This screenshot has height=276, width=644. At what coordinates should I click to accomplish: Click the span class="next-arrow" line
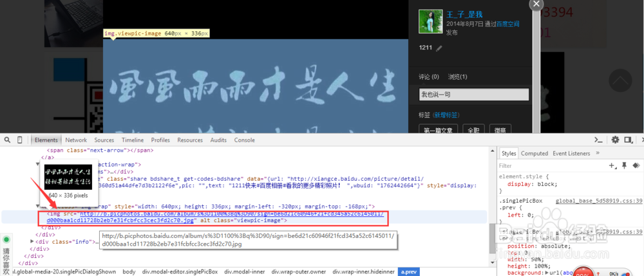[100, 150]
